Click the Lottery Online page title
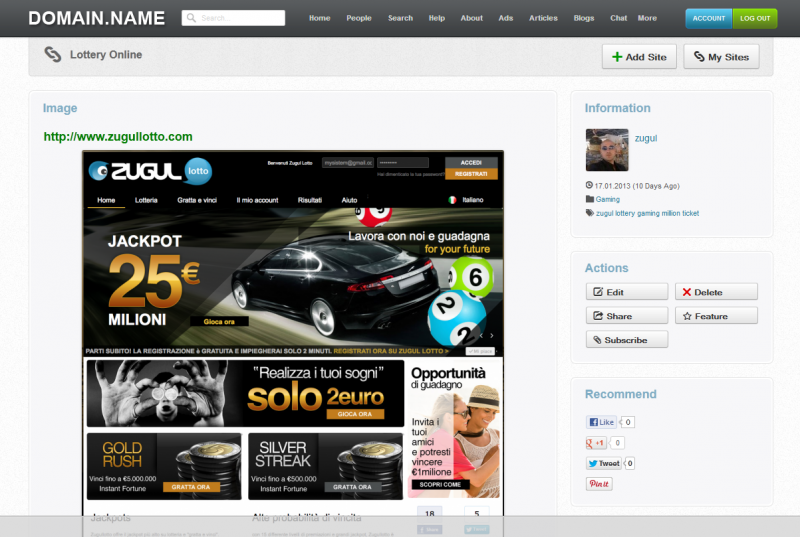800x537 pixels. point(106,55)
